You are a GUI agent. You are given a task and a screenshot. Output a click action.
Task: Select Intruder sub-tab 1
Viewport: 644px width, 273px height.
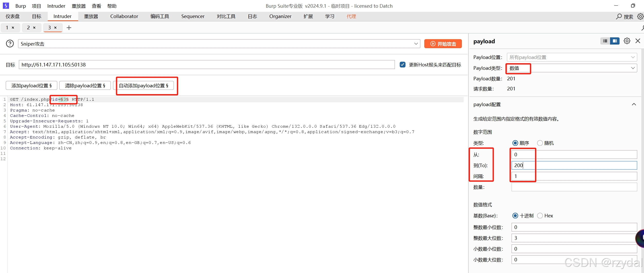click(7, 28)
